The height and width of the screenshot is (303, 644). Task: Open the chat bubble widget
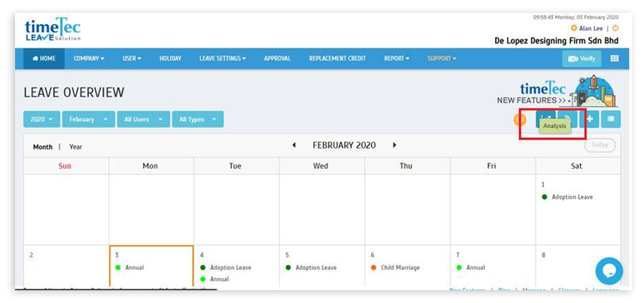609,271
